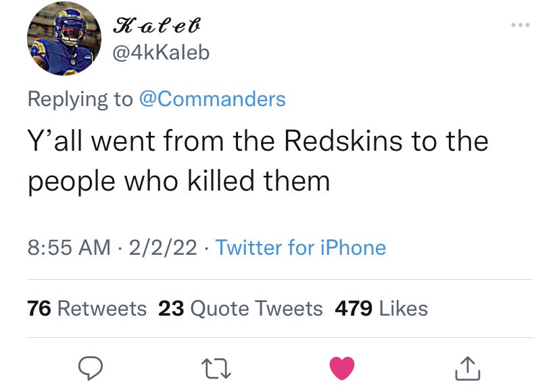
Task: Tap the retweet arrows icon
Action: pos(216,368)
